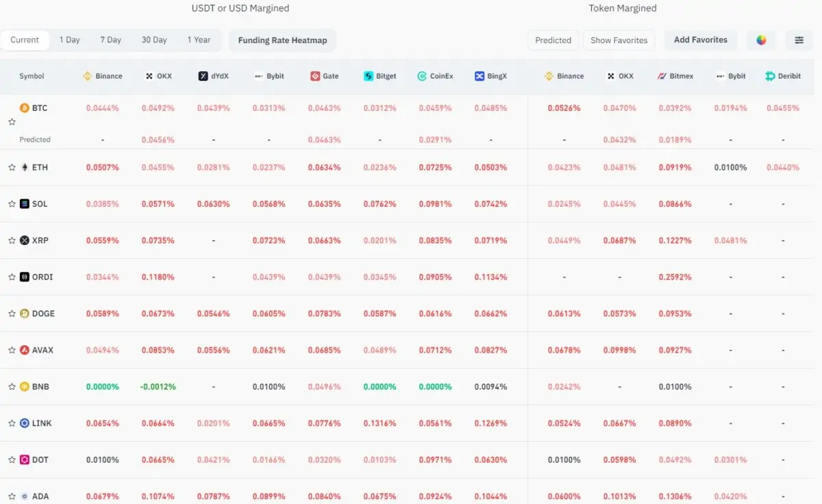Favorite XRP with its star
822x504 pixels.
(12, 240)
